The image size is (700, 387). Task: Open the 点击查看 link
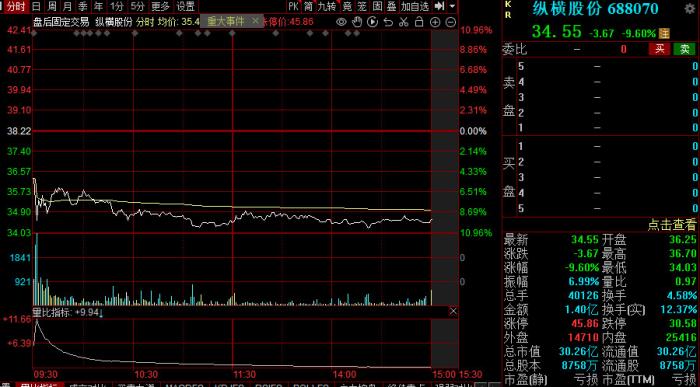[x=672, y=225]
